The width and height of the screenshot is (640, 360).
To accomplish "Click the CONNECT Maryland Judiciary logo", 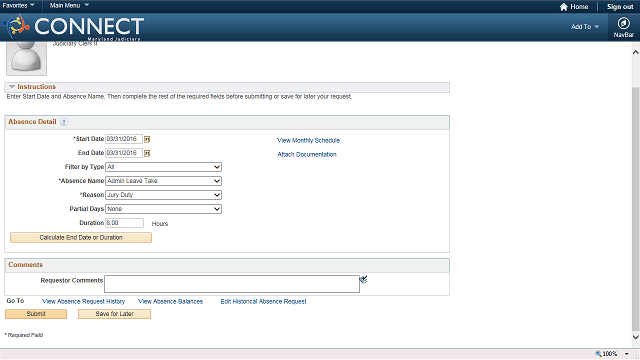I will (73, 27).
